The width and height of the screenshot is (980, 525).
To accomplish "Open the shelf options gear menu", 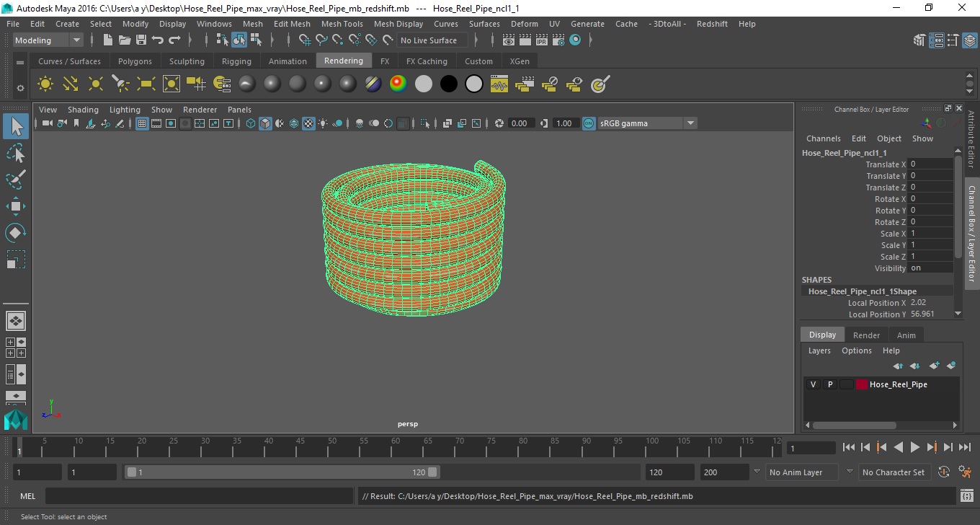I will (x=20, y=88).
